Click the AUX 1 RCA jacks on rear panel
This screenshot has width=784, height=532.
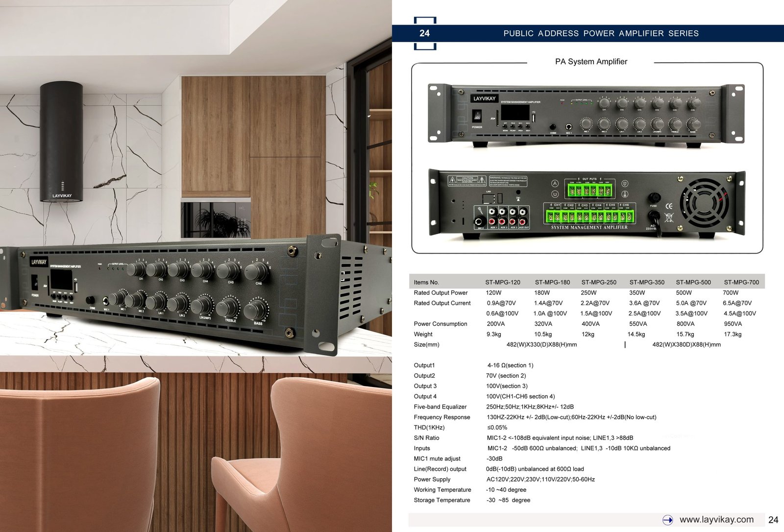click(x=492, y=217)
